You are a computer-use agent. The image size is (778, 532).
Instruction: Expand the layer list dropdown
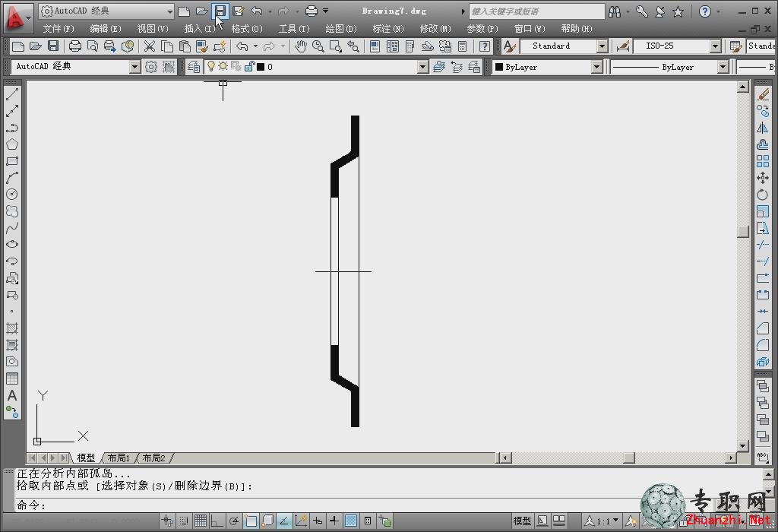[x=422, y=67]
